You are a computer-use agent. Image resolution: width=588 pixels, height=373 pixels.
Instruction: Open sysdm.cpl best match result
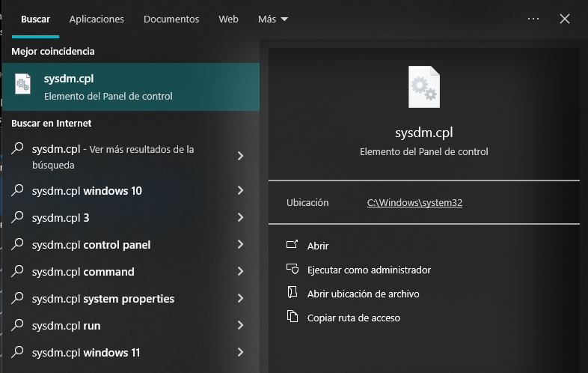131,87
